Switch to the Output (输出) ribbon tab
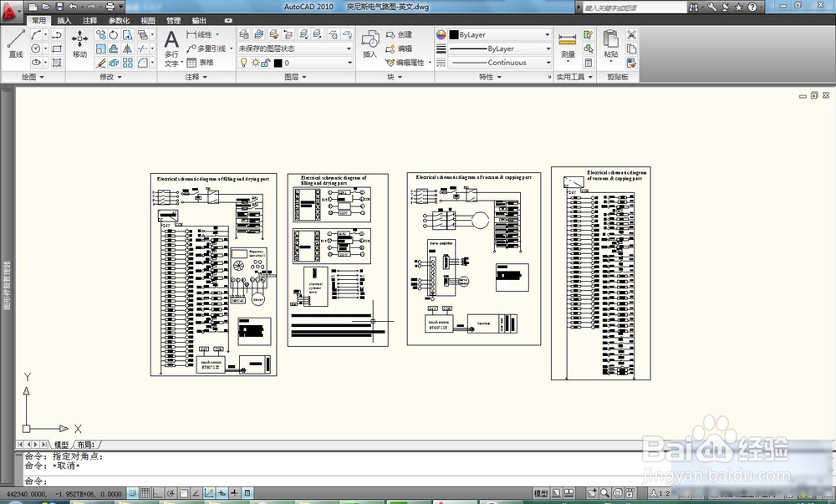 pos(199,20)
